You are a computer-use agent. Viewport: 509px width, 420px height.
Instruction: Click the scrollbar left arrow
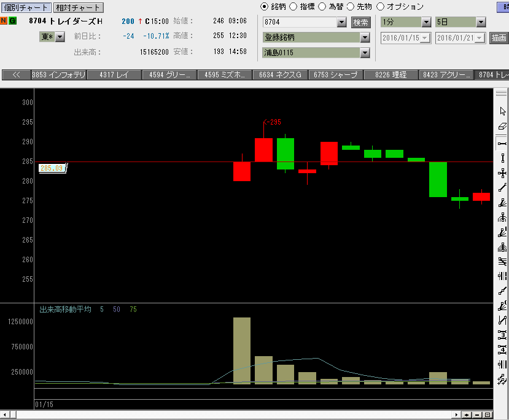[4, 415]
